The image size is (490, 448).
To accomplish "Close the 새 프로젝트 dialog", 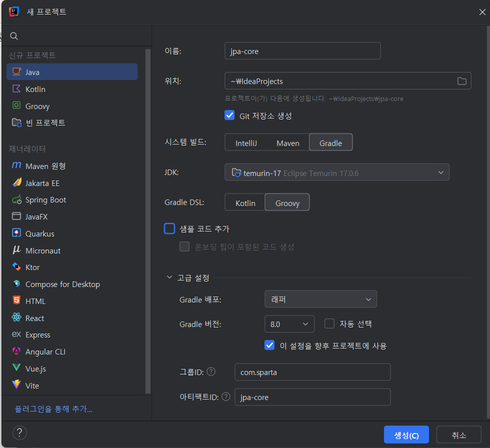I will point(482,12).
